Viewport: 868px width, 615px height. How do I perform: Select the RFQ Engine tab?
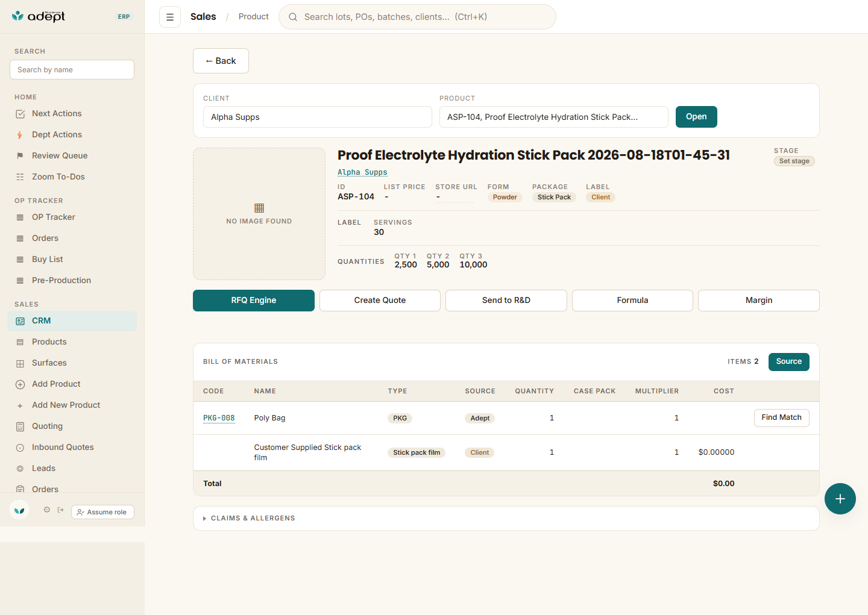[x=254, y=301]
